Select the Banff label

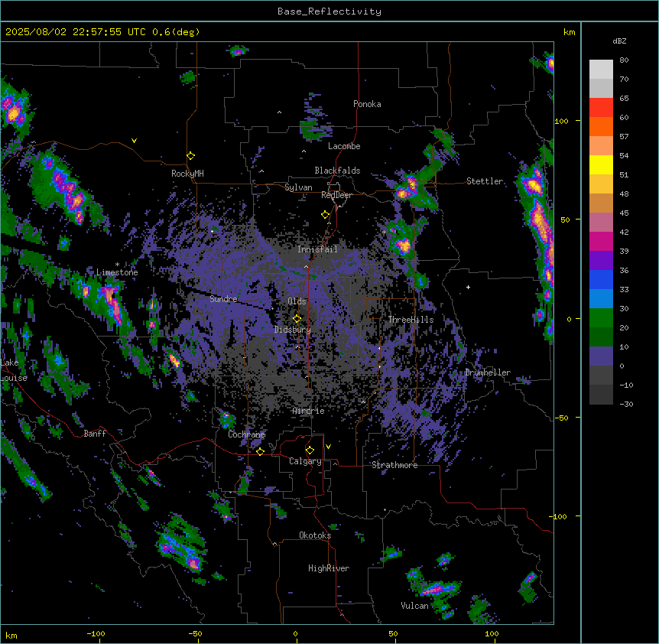click(95, 434)
